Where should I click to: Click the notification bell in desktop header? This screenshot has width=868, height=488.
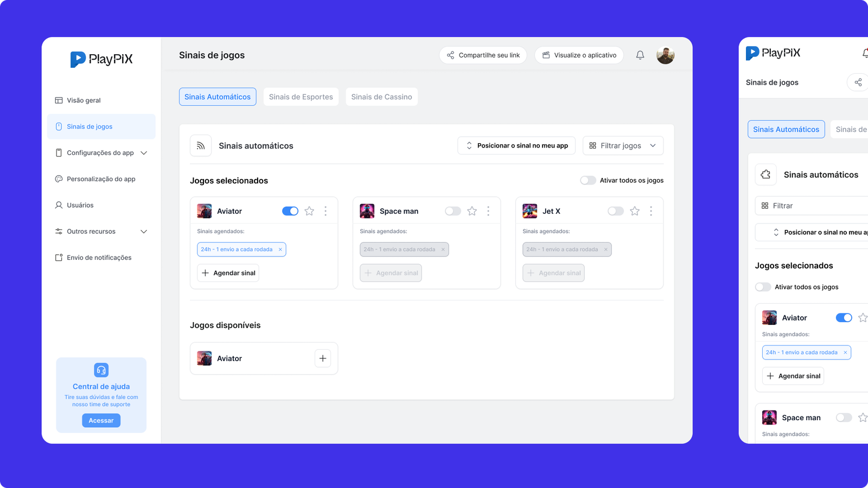pyautogui.click(x=640, y=55)
